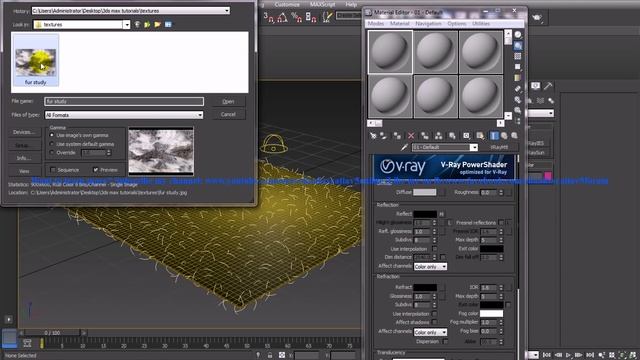
Task: Click the Open button in file dialog
Action: click(229, 101)
